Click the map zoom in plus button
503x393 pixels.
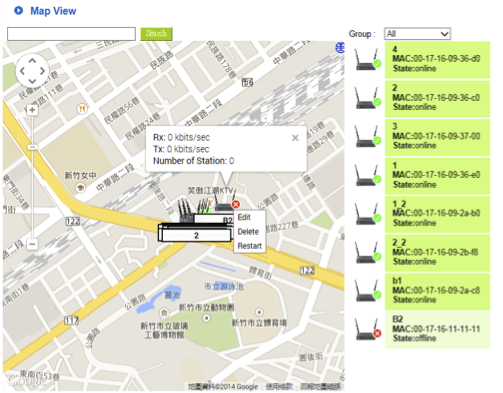tap(32, 110)
